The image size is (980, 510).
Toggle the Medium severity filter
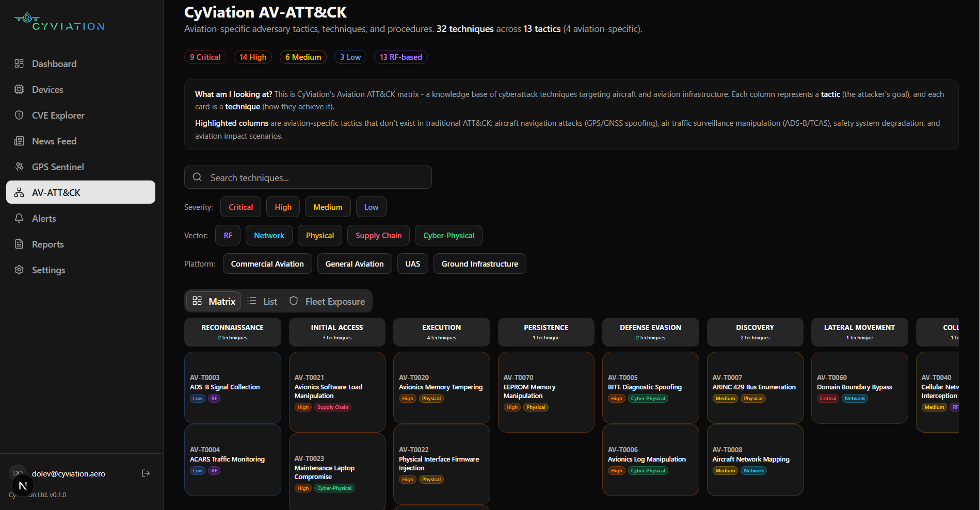pos(328,207)
